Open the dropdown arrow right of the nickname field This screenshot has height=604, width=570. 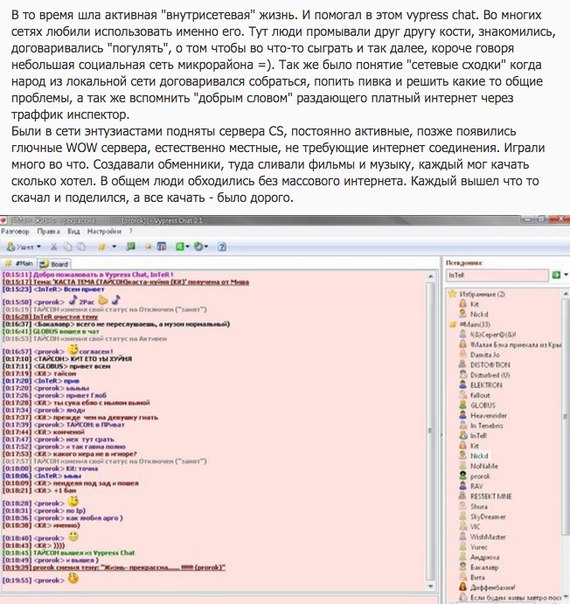point(566,275)
